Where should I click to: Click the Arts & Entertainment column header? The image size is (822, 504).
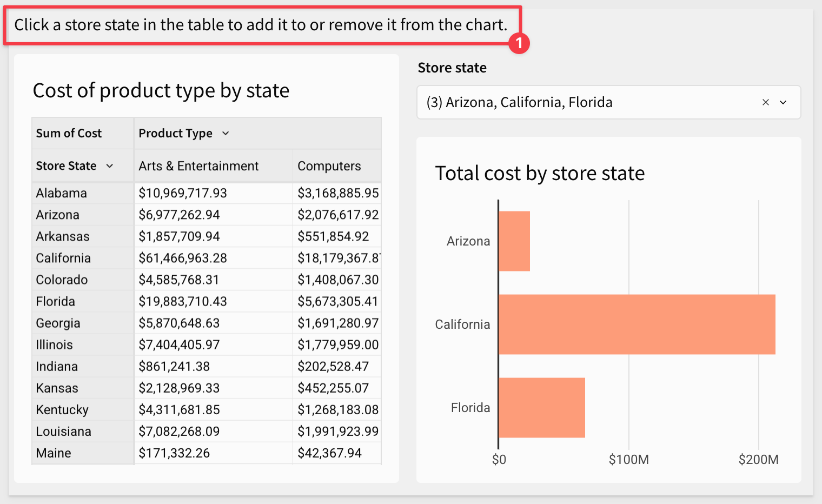[198, 166]
